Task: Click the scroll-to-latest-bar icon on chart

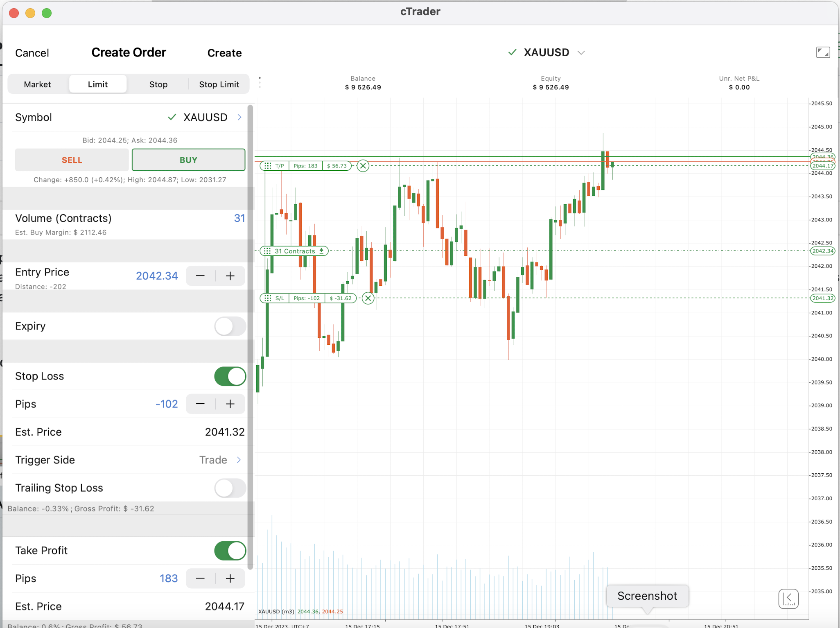Action: pos(788,599)
